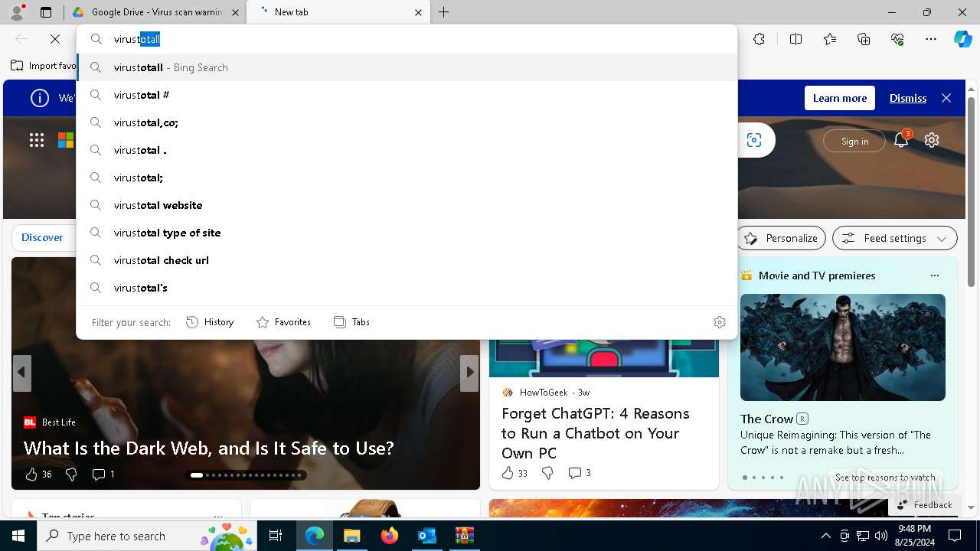Dislike the Forget ChatGPT article
Viewport: 980px width, 551px height.
[547, 473]
